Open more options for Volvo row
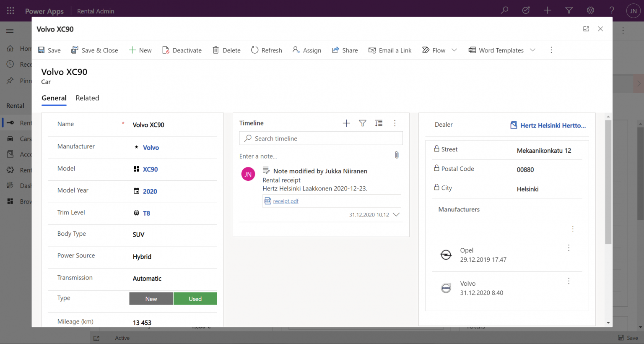This screenshot has width=644, height=344. pos(569,281)
